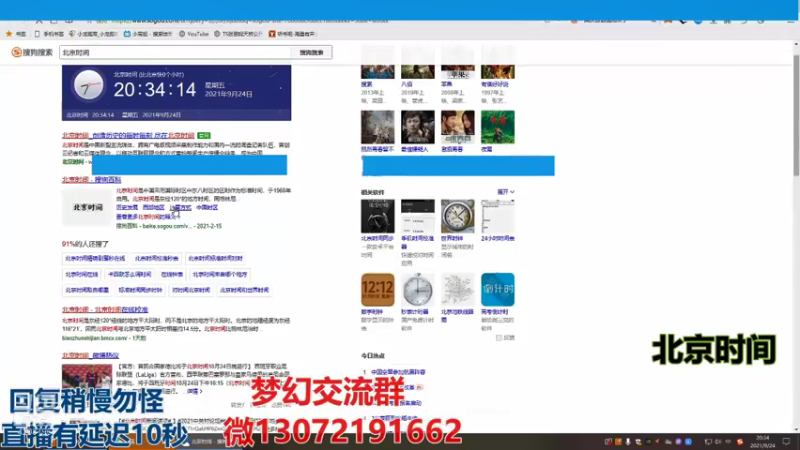
Task: Open the 北京地铁线路图 map app icon
Action: (x=458, y=289)
